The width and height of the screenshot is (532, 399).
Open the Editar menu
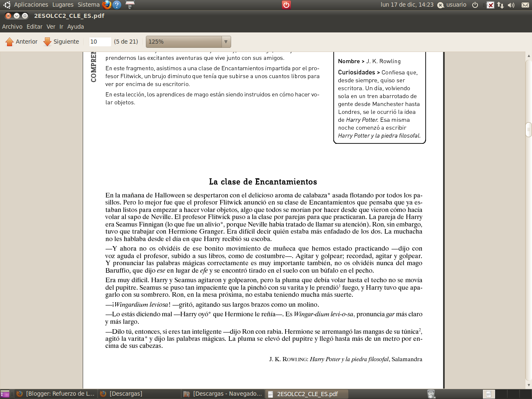click(x=34, y=27)
